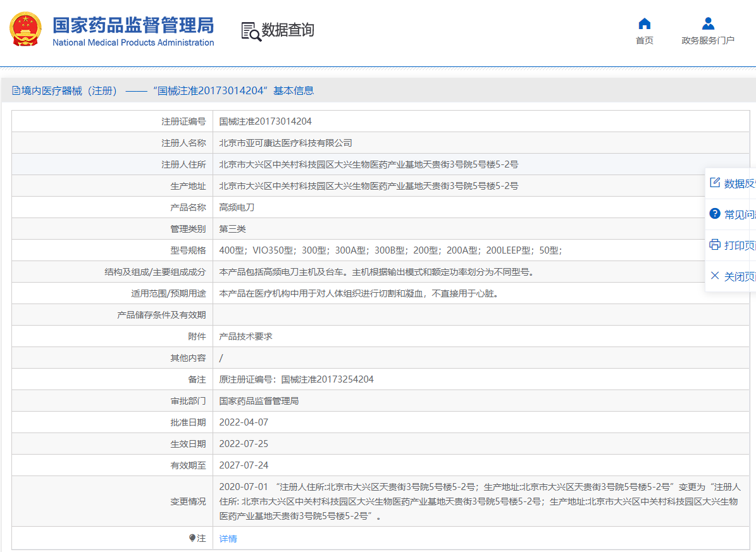The height and width of the screenshot is (552, 756).
Task: Click approval department value 国家药品监督管理局
Action: click(259, 401)
